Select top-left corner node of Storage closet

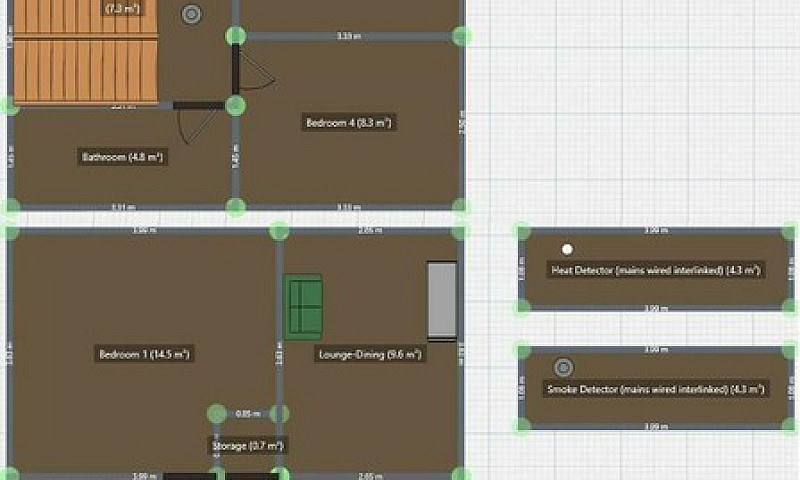(x=217, y=414)
